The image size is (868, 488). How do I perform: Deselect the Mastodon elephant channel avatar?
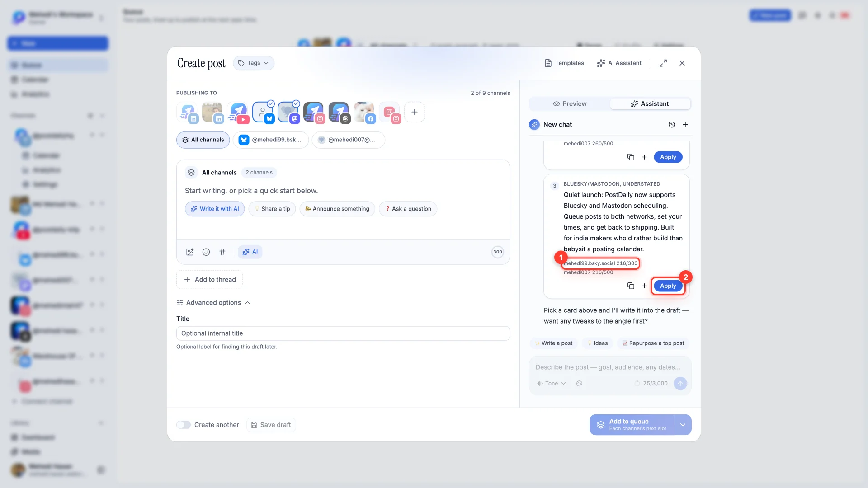point(288,112)
